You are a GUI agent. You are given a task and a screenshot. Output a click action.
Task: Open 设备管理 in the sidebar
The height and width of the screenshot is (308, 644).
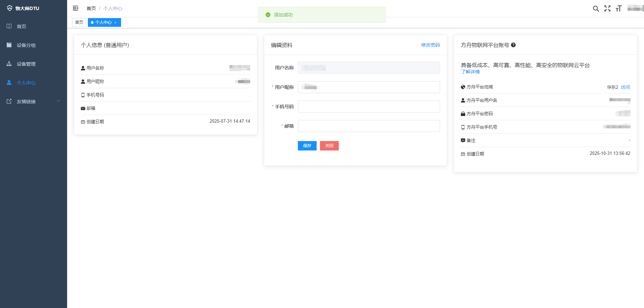26,64
